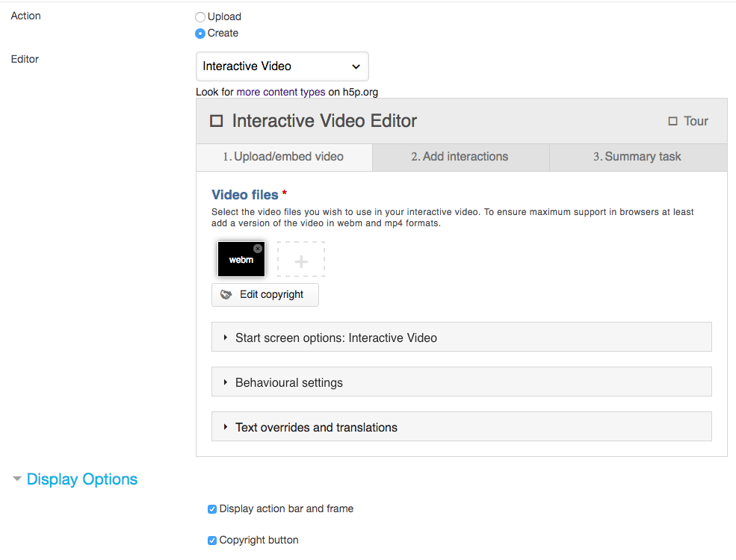Image resolution: width=736 pixels, height=560 pixels.
Task: Uncheck Display action bar and frame
Action: tap(212, 509)
